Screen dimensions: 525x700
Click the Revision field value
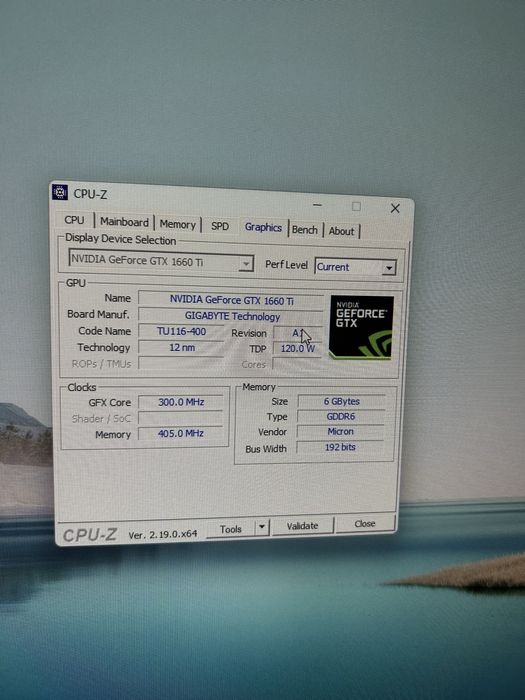point(297,333)
